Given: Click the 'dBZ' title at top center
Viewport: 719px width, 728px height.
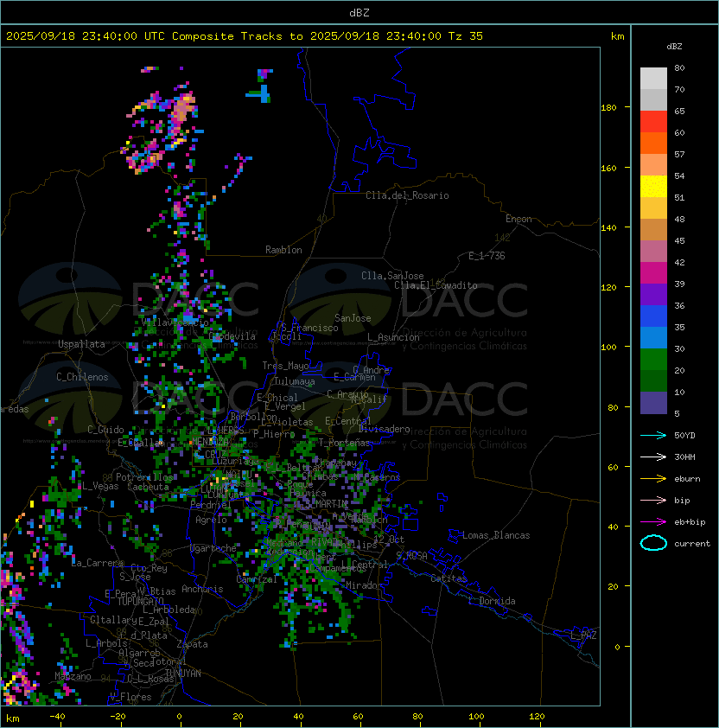Looking at the screenshot, I should tap(359, 12).
